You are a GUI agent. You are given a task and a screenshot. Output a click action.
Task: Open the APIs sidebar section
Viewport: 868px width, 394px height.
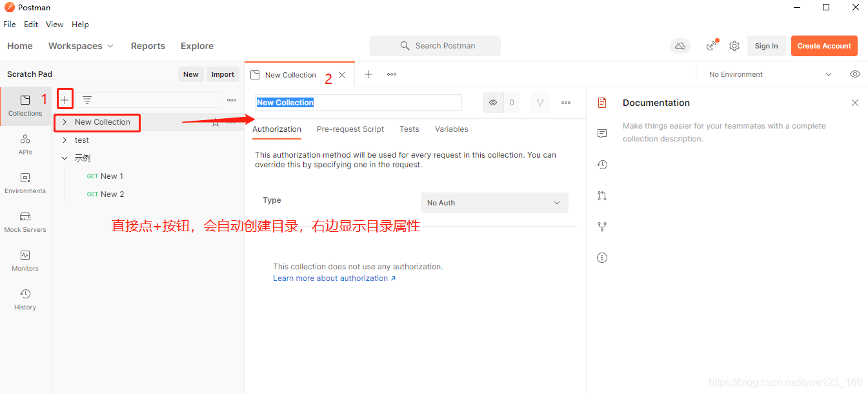click(25, 145)
